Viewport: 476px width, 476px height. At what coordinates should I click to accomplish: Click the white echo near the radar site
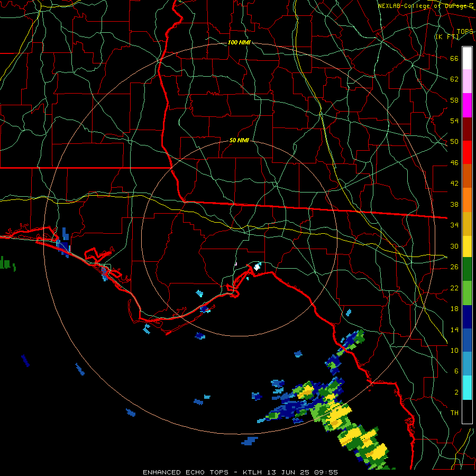(257, 267)
